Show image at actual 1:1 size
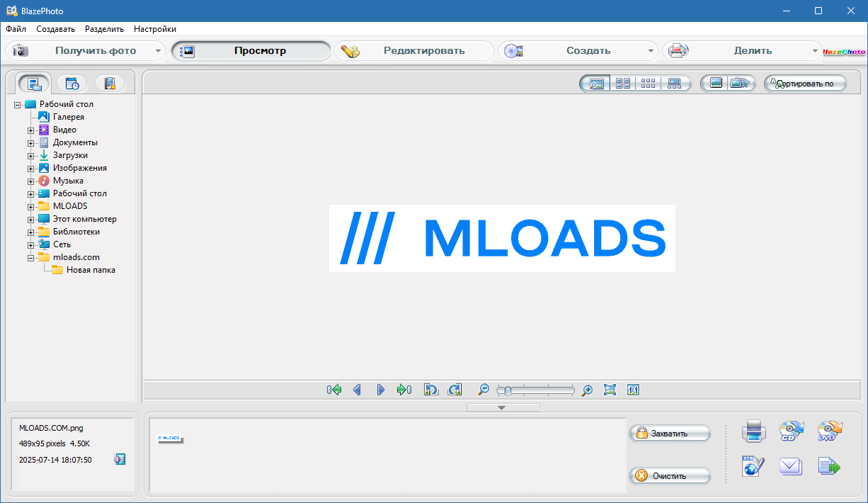 point(633,390)
